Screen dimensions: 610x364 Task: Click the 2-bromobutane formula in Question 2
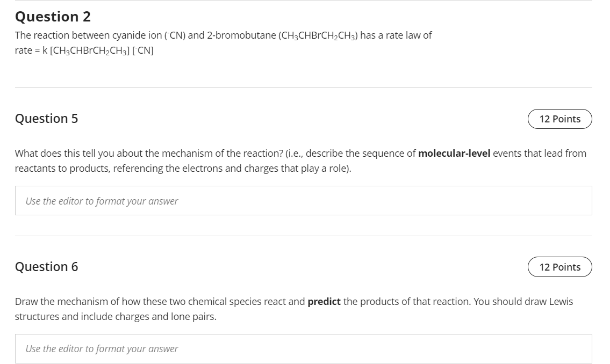(x=317, y=35)
